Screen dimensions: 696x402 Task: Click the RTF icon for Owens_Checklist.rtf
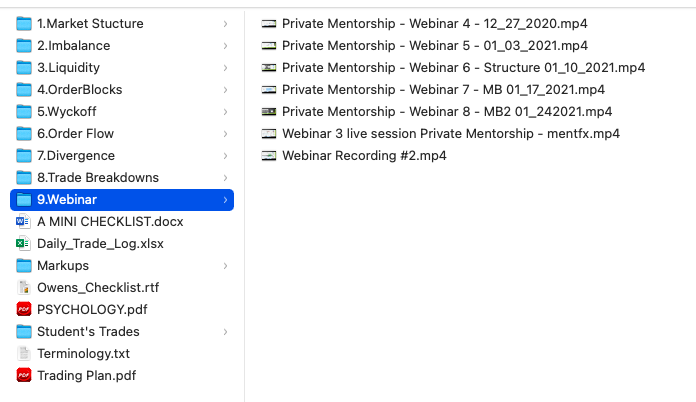[24, 287]
